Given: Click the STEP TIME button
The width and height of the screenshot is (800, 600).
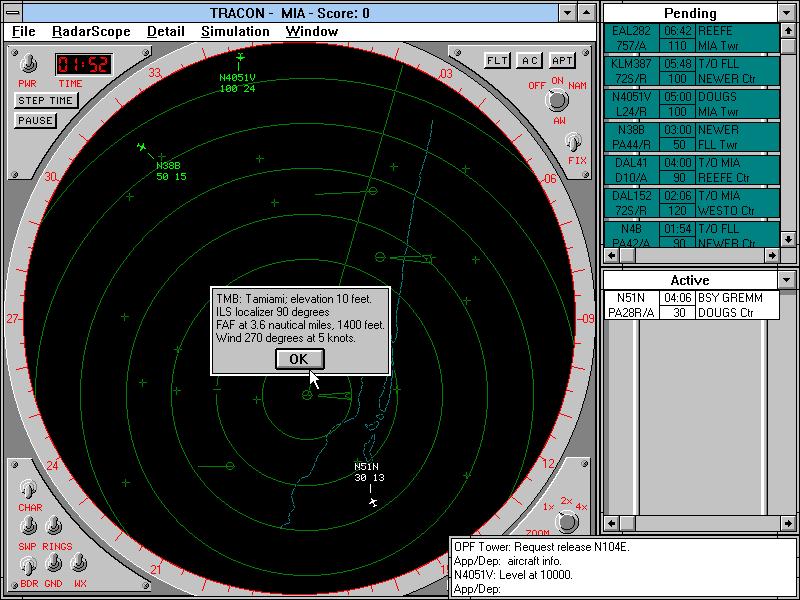Looking at the screenshot, I should tap(45, 101).
